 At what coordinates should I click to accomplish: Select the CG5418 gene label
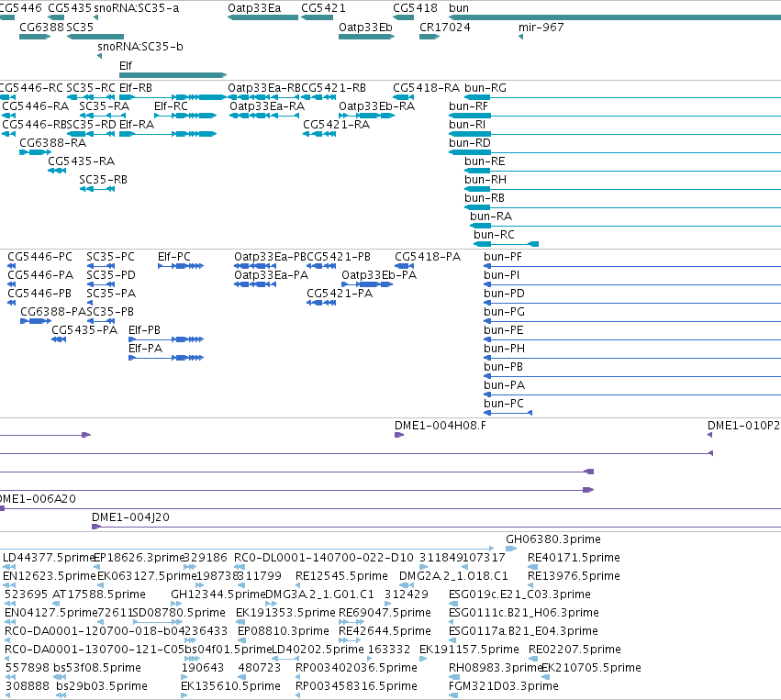tap(415, 8)
